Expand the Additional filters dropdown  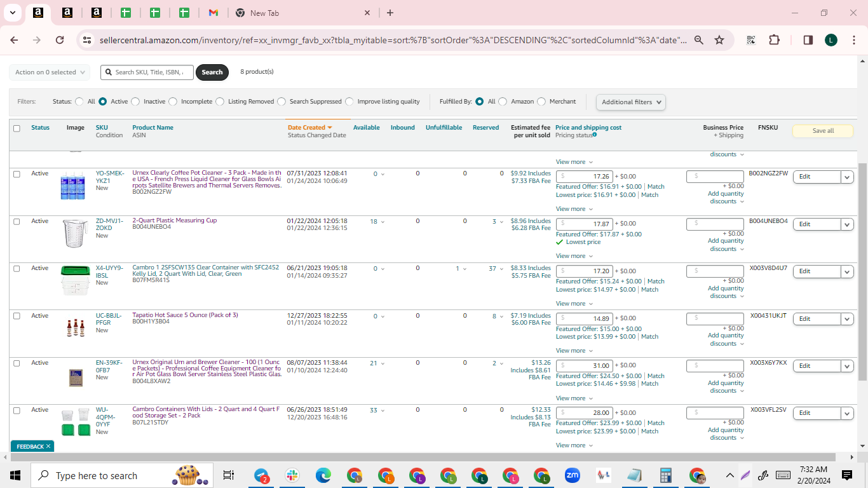click(x=630, y=102)
